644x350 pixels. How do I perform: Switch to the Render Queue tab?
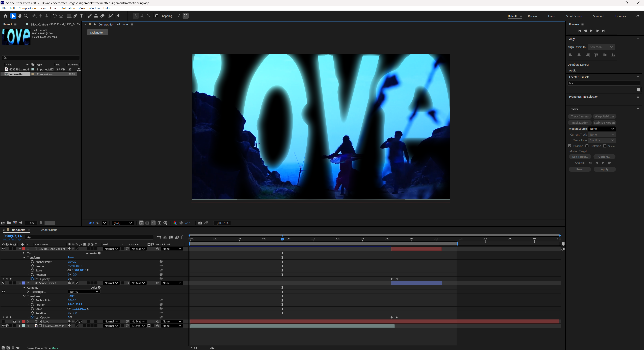point(48,230)
